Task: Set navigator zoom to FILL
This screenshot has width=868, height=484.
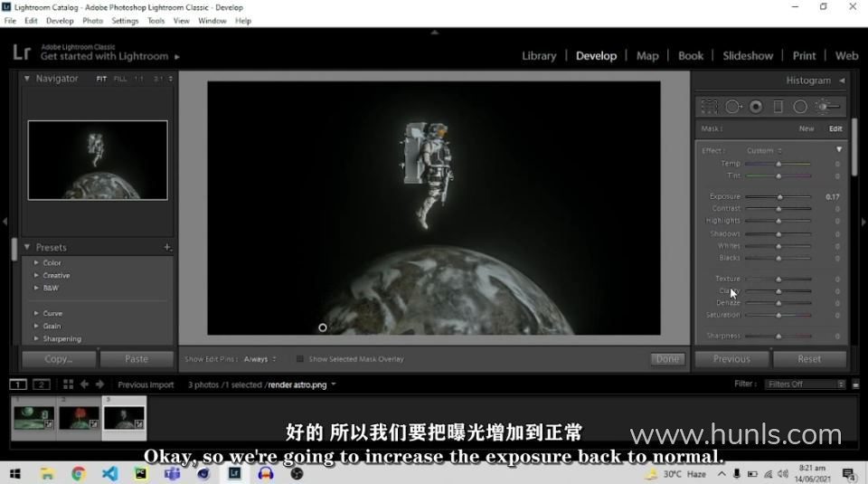Action: pyautogui.click(x=120, y=79)
